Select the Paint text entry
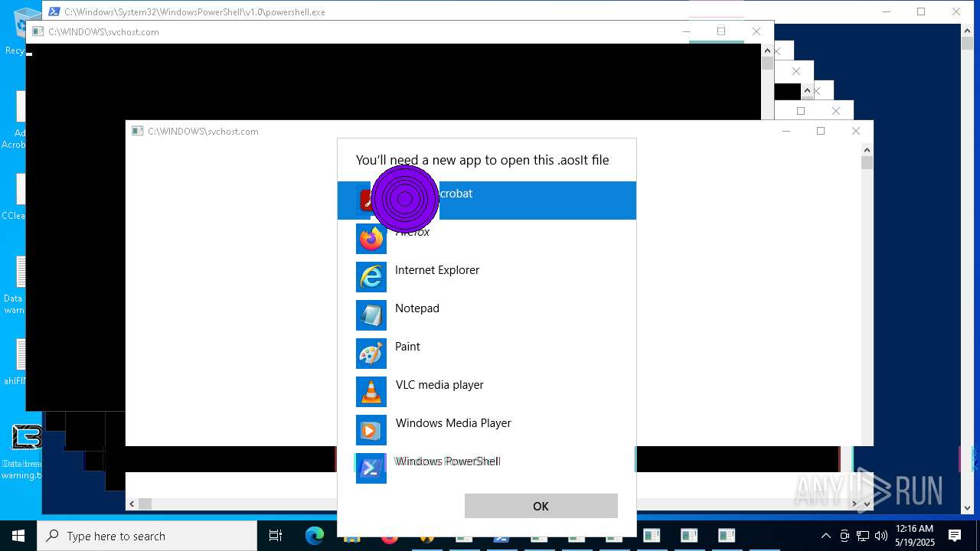This screenshot has height=551, width=980. pyautogui.click(x=407, y=347)
